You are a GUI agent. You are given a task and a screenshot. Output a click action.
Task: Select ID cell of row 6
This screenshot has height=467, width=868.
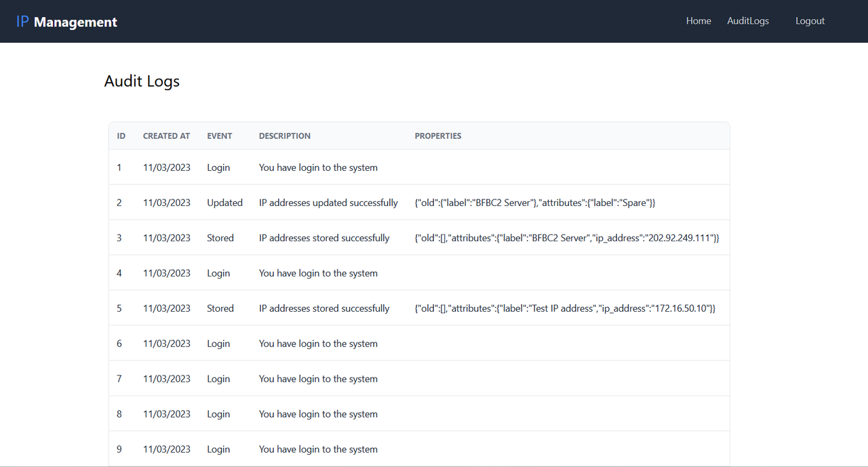pyautogui.click(x=119, y=344)
